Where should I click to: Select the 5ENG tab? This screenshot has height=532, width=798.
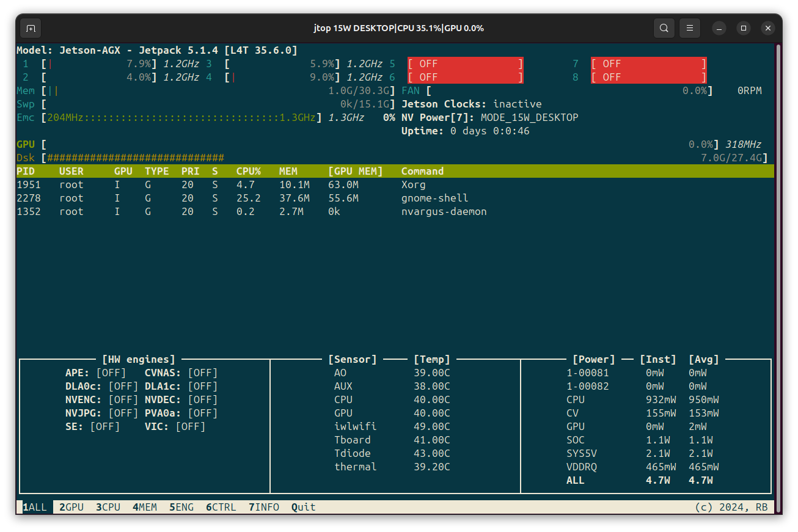click(181, 507)
